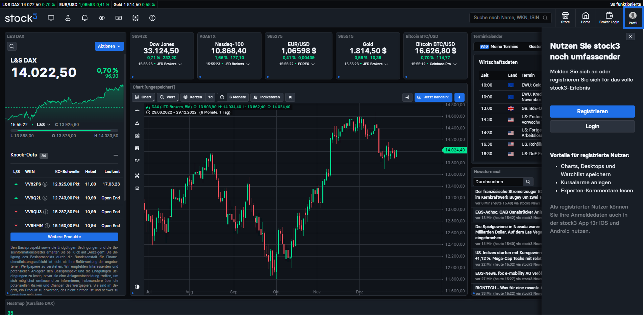Switch to Meine Termine tab
This screenshot has height=315, width=644.
click(499, 46)
